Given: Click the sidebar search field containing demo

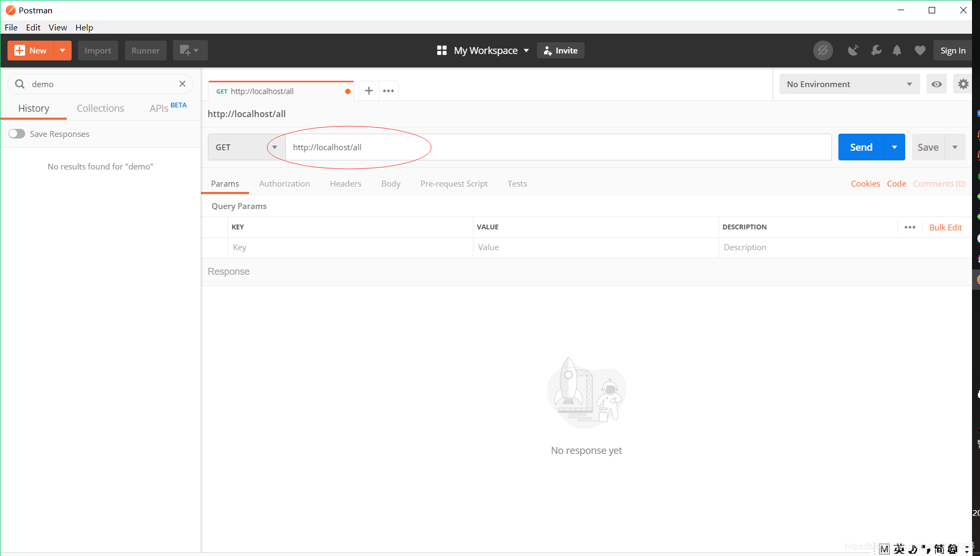Looking at the screenshot, I should tap(101, 84).
